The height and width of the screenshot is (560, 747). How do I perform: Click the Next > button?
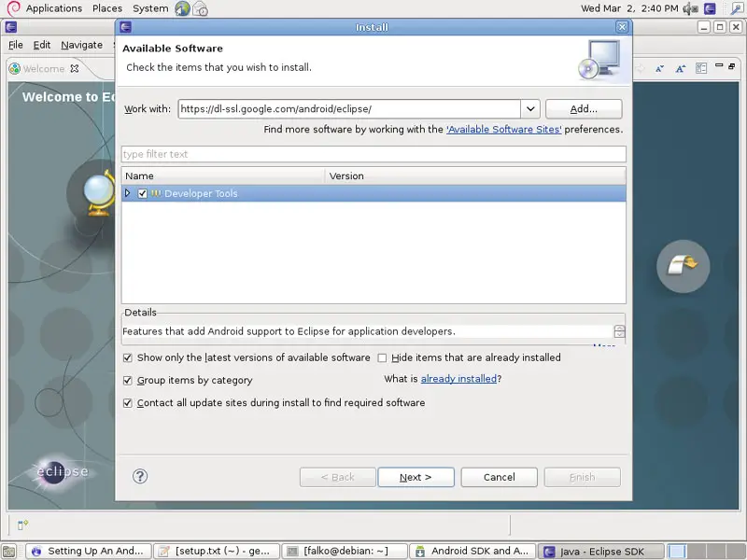[x=416, y=477]
